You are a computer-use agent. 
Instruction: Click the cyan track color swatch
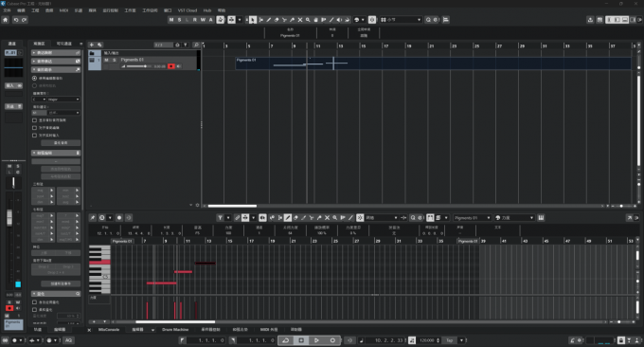[x=18, y=284]
